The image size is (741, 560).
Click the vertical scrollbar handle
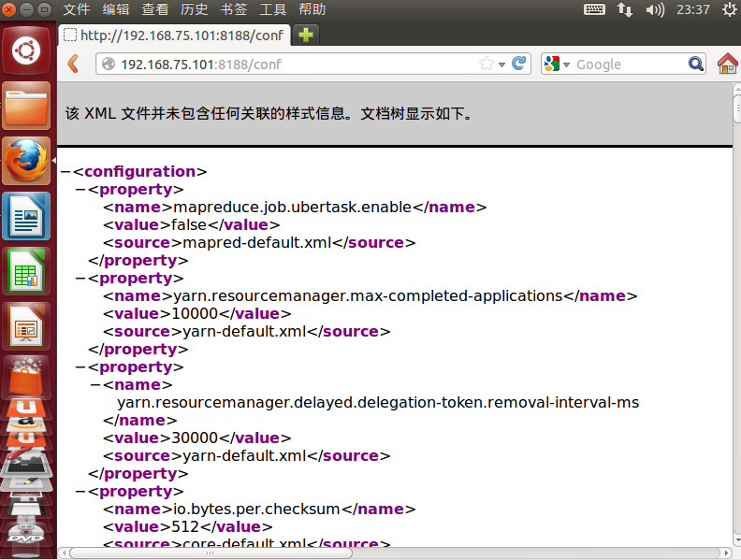pos(736,107)
